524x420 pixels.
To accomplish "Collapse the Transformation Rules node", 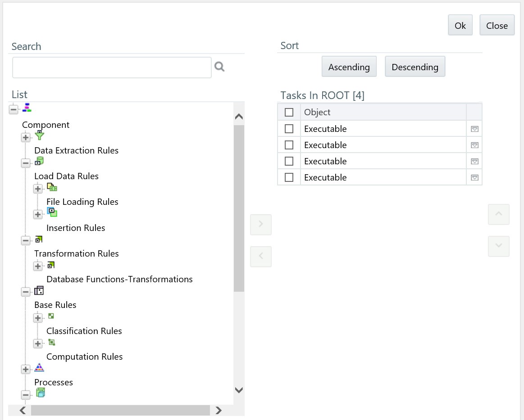I will pyautogui.click(x=26, y=240).
